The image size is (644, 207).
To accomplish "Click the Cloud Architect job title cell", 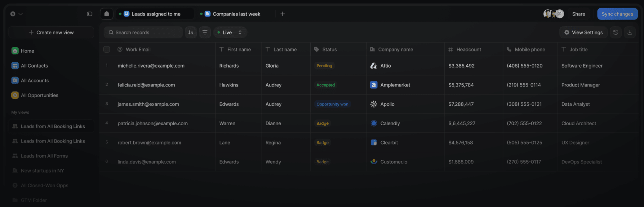I will click(597, 123).
